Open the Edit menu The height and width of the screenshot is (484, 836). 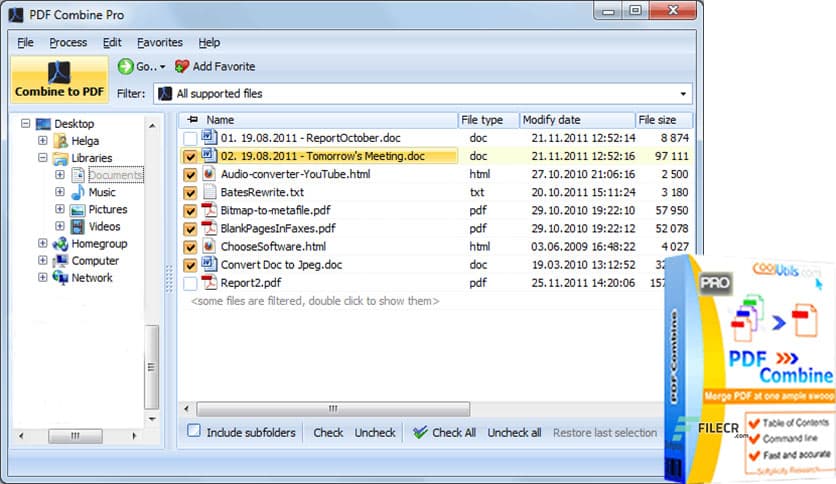tap(112, 43)
